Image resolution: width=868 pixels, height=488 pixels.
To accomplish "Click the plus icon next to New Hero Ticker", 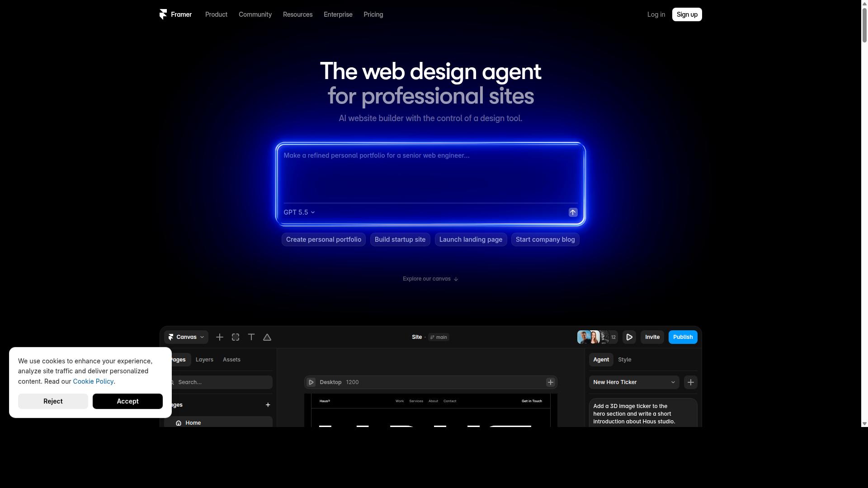I will click(691, 382).
